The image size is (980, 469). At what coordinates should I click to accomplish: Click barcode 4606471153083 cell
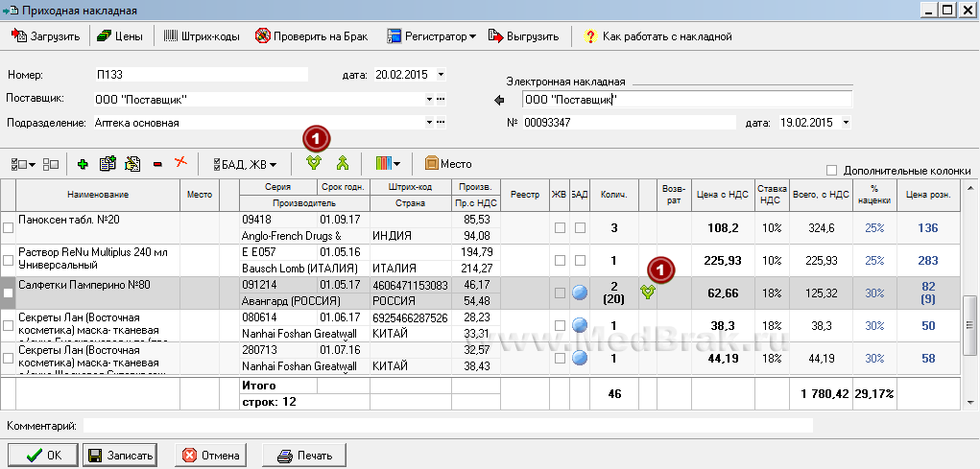click(x=411, y=285)
